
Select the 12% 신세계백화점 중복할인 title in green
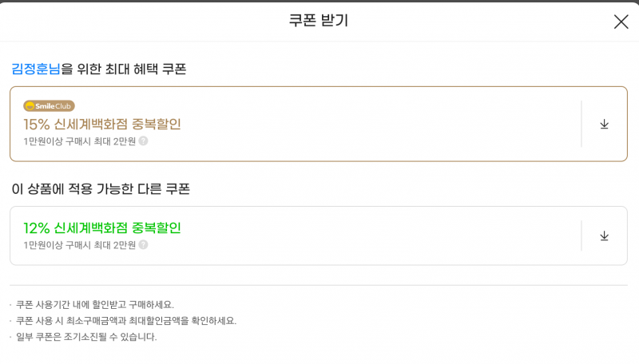tap(102, 228)
